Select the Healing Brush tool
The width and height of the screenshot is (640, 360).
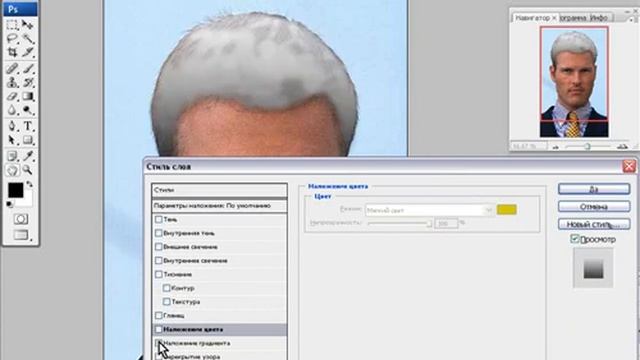[12, 69]
